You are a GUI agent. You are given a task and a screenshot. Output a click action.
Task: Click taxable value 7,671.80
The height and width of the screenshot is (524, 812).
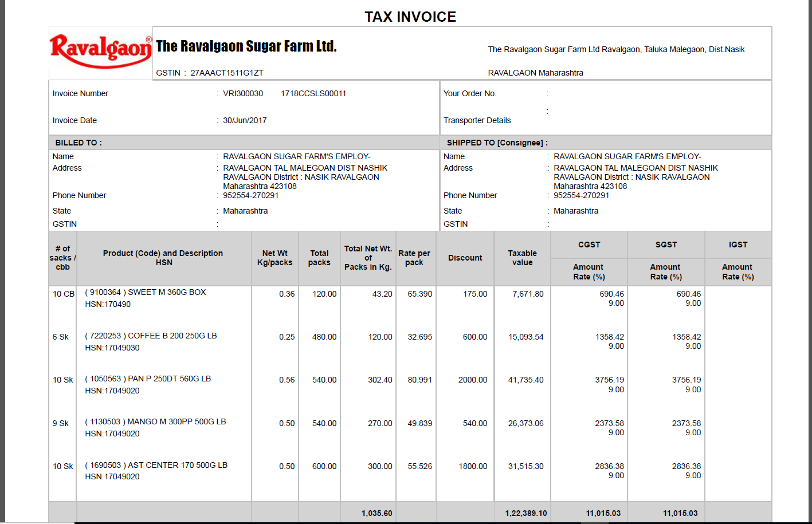pos(528,294)
